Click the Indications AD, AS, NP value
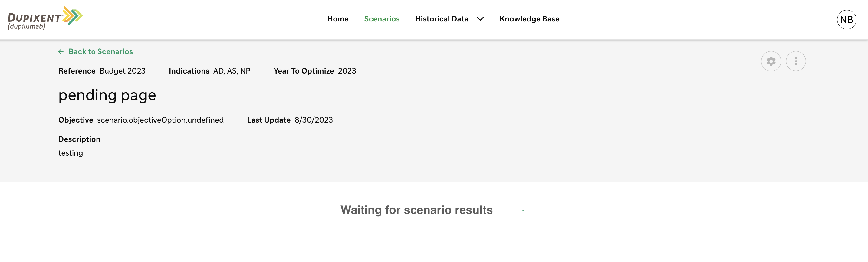Screen dimensions: 868x262 [x=232, y=71]
